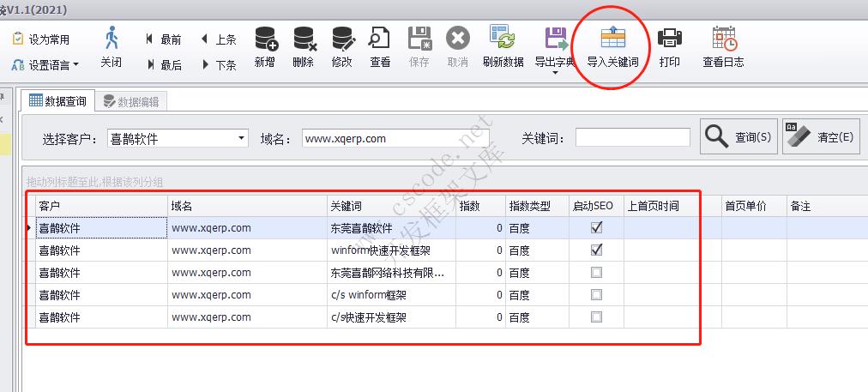Uncheck 启动SEO for 东莞喜鹊软件 row
The image size is (868, 392).
[597, 228]
